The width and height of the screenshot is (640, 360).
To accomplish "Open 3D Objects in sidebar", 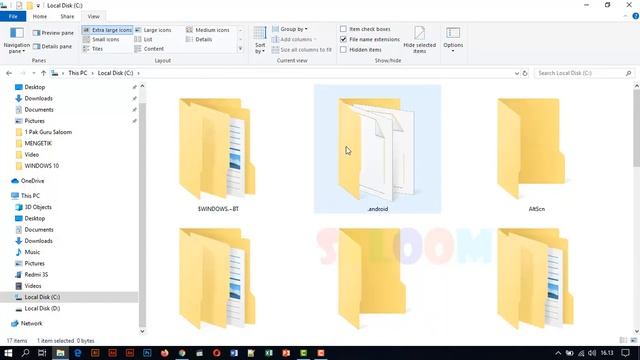I will (x=38, y=207).
